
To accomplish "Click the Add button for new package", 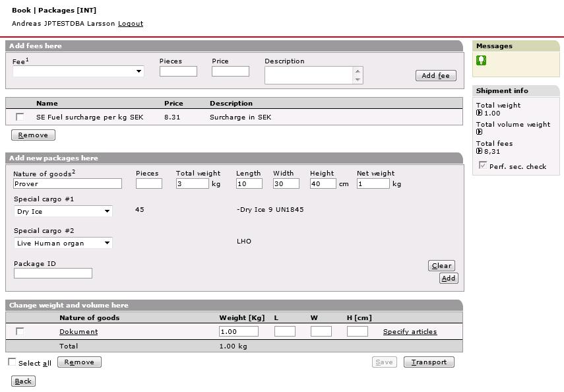I will 449,278.
